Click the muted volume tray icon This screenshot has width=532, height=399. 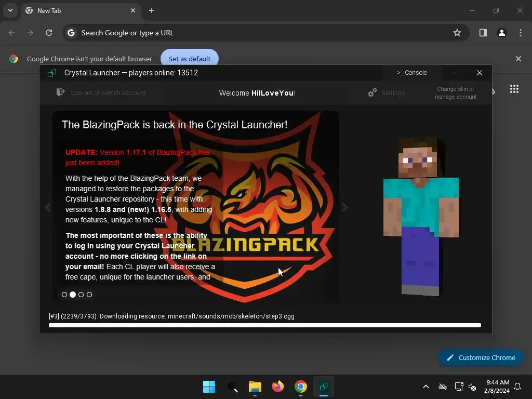[x=472, y=387]
